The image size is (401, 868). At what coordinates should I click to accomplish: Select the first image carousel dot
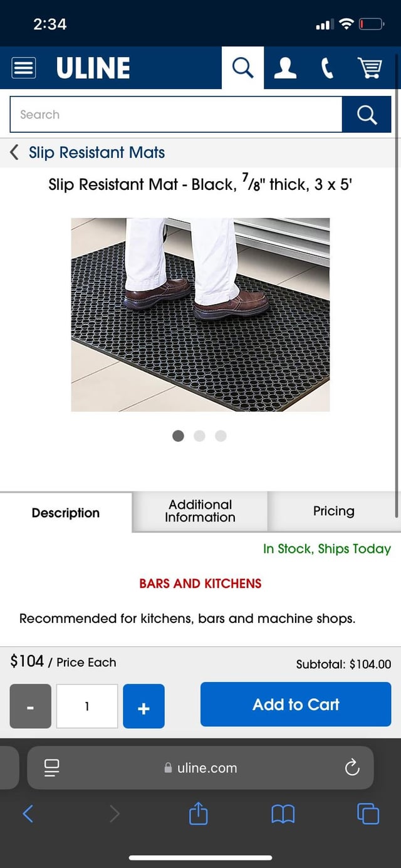coord(178,436)
